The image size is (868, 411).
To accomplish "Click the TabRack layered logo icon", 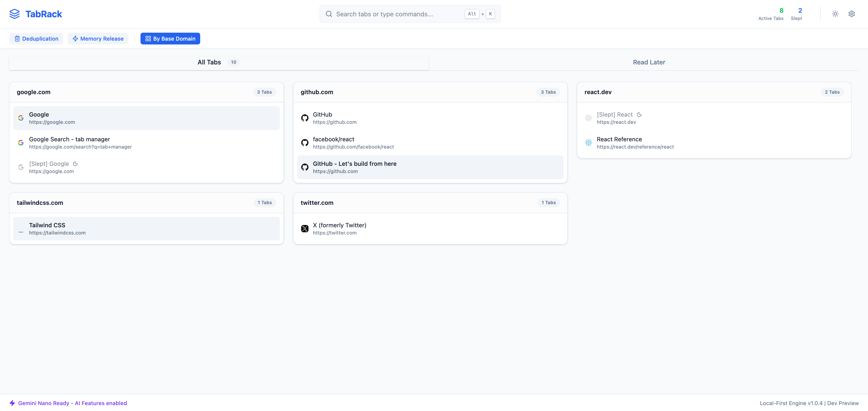I will coord(15,14).
